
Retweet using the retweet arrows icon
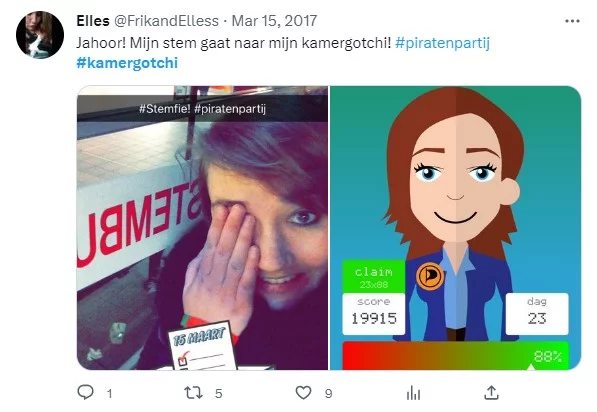(193, 393)
